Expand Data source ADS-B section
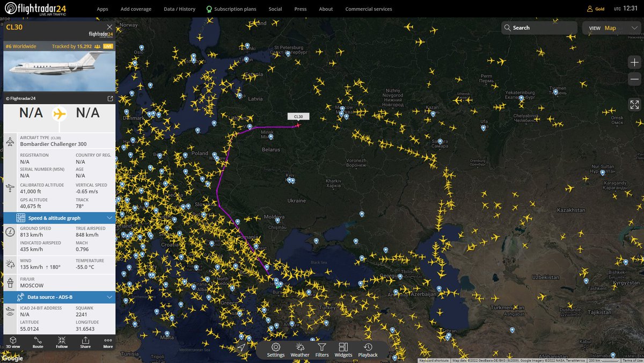The width and height of the screenshot is (644, 363). pos(59,297)
